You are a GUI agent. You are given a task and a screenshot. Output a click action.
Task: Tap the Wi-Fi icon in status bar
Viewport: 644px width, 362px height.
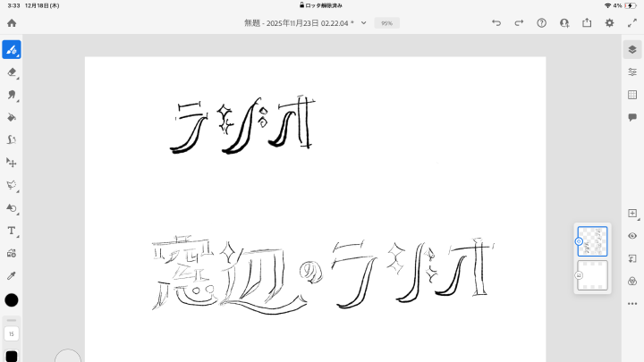608,5
